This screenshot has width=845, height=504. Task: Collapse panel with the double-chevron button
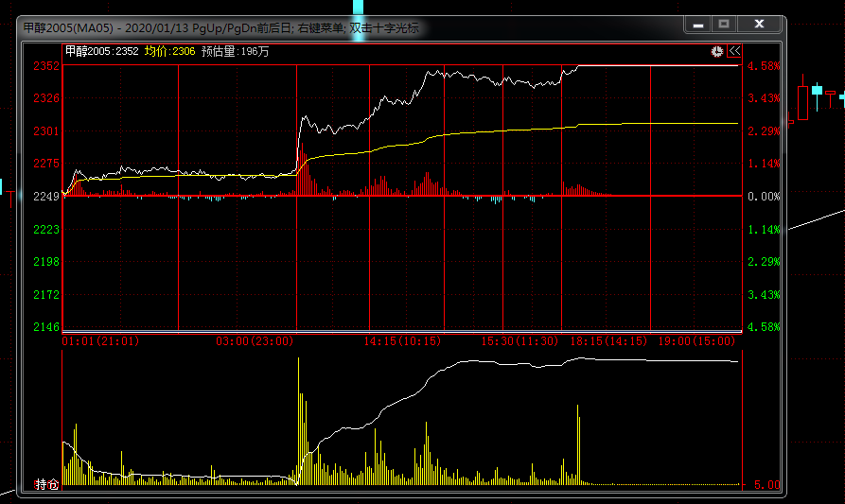(x=734, y=52)
